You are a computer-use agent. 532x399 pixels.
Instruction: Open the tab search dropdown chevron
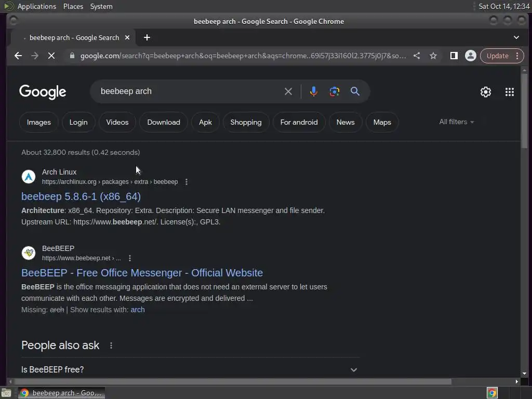[516, 37]
